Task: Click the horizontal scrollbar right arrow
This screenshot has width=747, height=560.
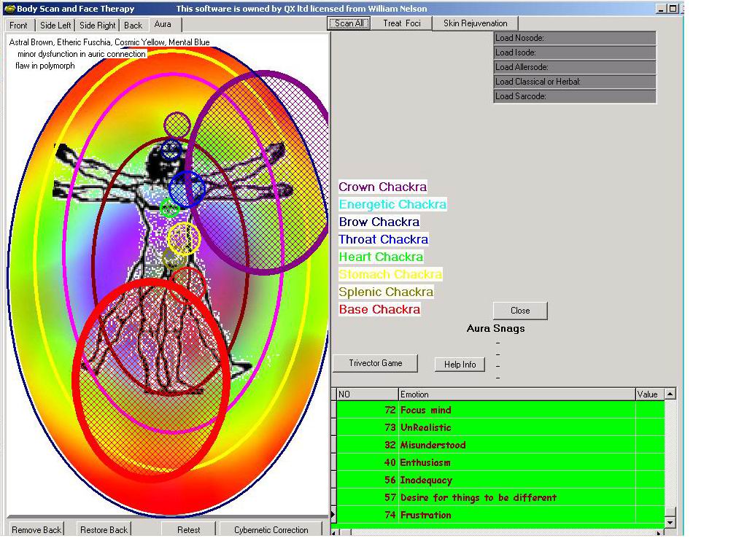Action: (659, 533)
